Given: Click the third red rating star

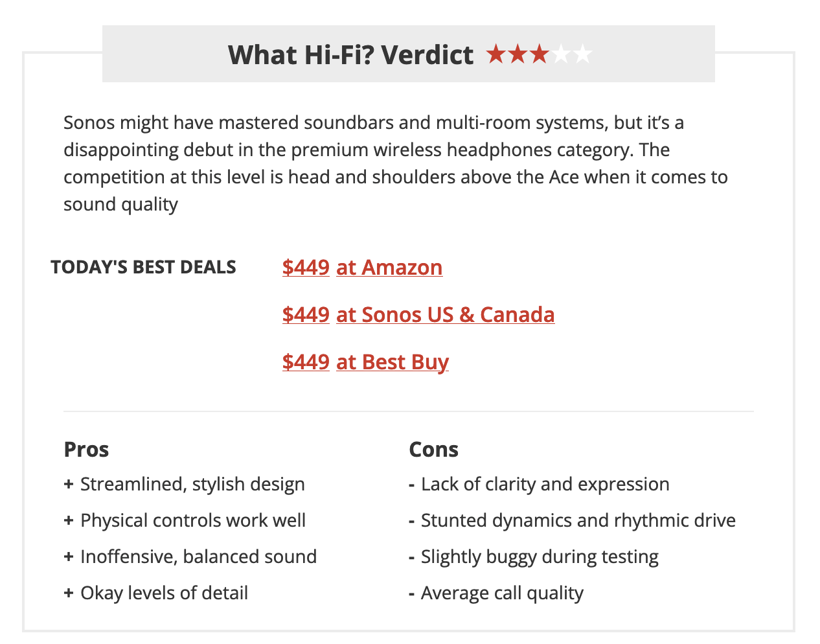Looking at the screenshot, I should (x=539, y=54).
